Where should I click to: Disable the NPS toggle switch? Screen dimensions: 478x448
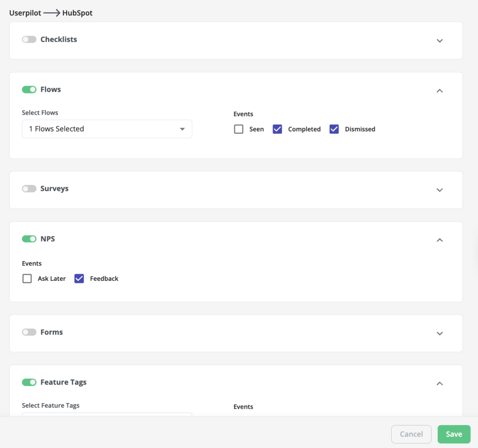pos(29,239)
